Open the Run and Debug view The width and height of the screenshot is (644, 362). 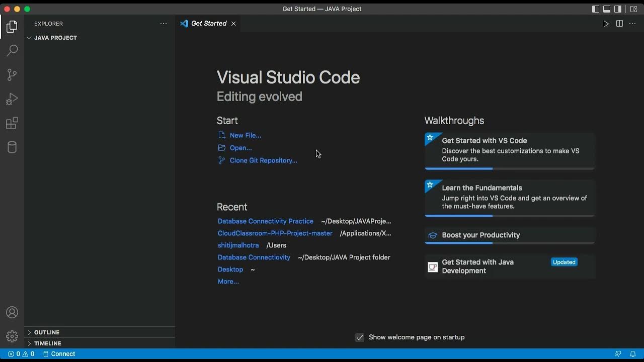pyautogui.click(x=12, y=99)
